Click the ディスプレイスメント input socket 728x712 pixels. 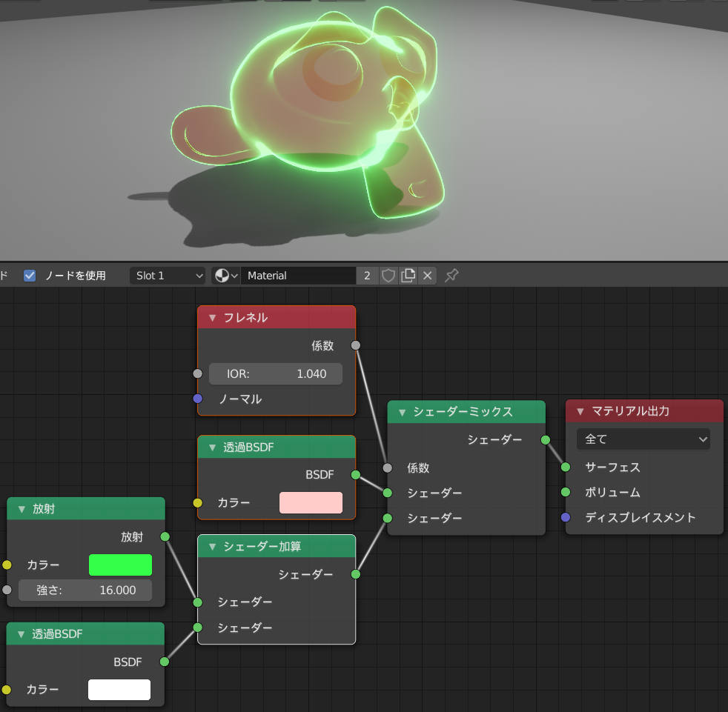pyautogui.click(x=566, y=517)
